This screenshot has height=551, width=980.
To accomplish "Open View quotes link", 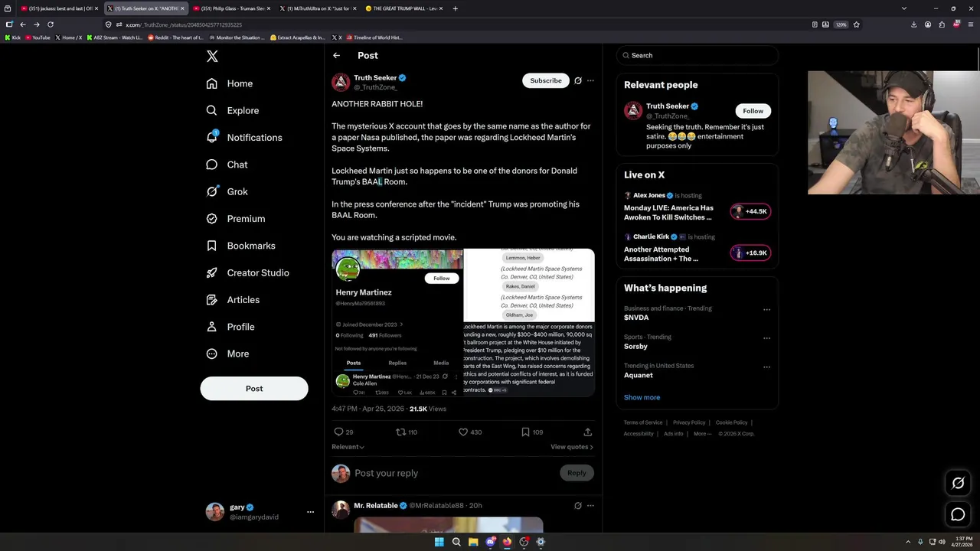I will click(572, 447).
